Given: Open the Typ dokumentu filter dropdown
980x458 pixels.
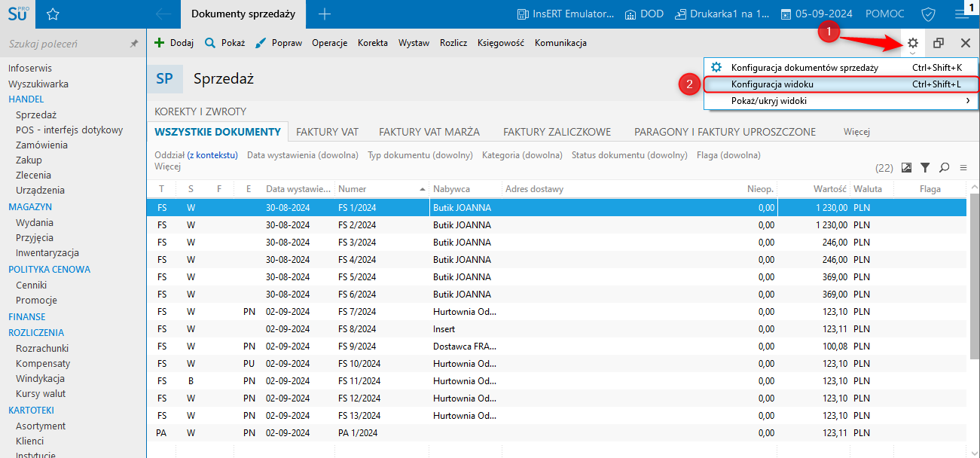Looking at the screenshot, I should tap(420, 155).
